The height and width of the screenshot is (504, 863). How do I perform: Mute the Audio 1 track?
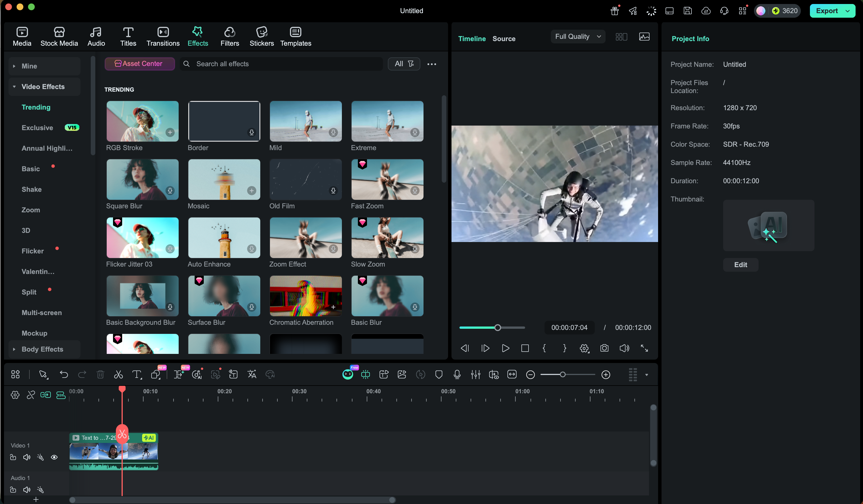click(x=27, y=490)
